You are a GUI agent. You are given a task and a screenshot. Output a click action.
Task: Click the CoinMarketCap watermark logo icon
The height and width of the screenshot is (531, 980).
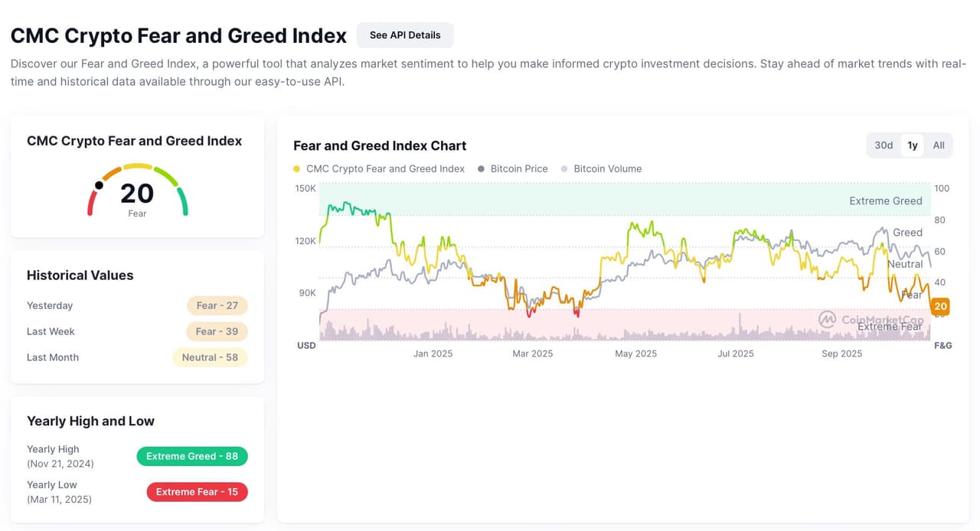[827, 319]
